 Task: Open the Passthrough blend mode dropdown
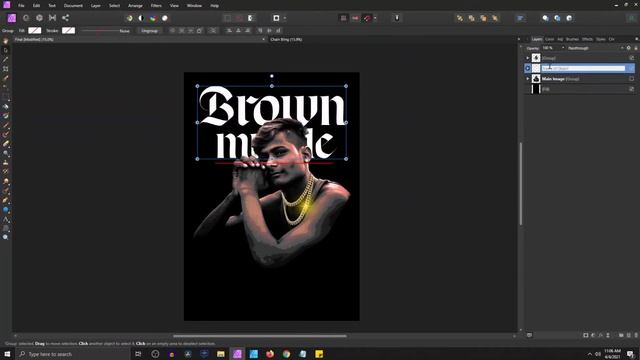coord(595,48)
